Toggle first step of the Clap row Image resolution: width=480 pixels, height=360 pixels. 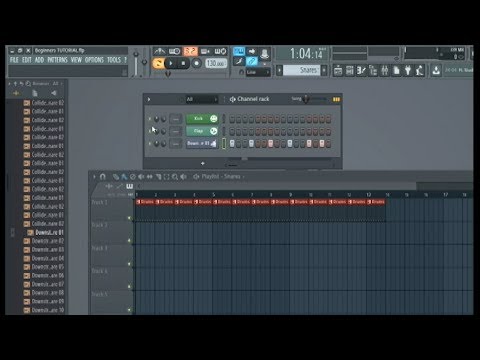[x=232, y=131]
